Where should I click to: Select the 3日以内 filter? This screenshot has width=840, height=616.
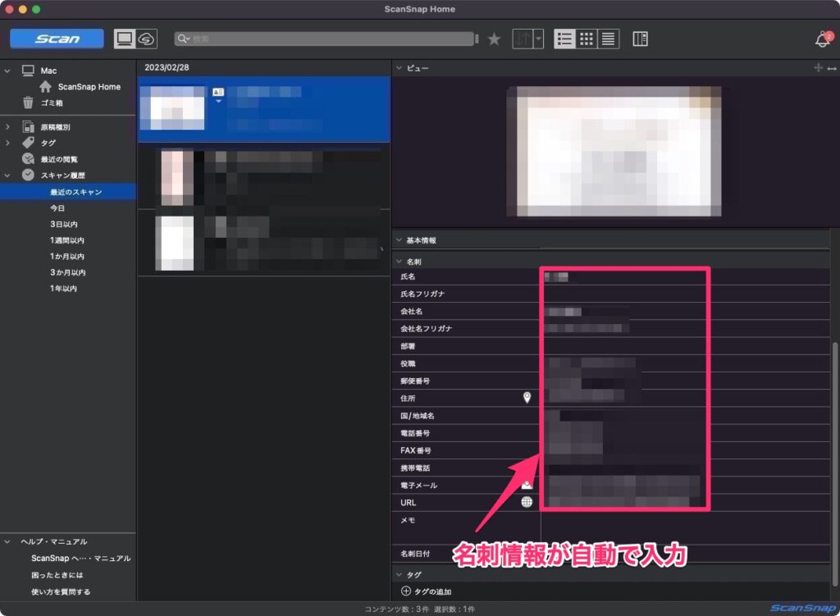64,224
